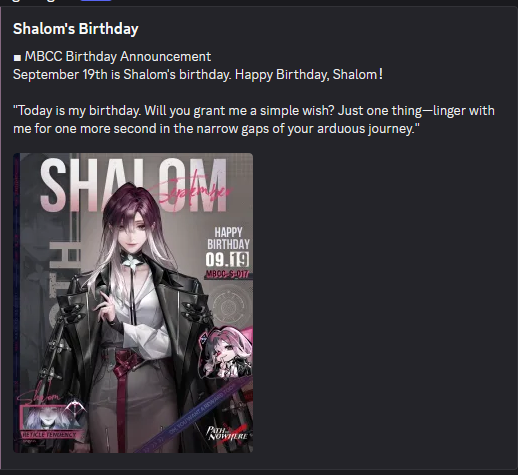Viewport: 518px width, 475px height.
Task: Click the blue tag above the embed
Action: point(96,1)
